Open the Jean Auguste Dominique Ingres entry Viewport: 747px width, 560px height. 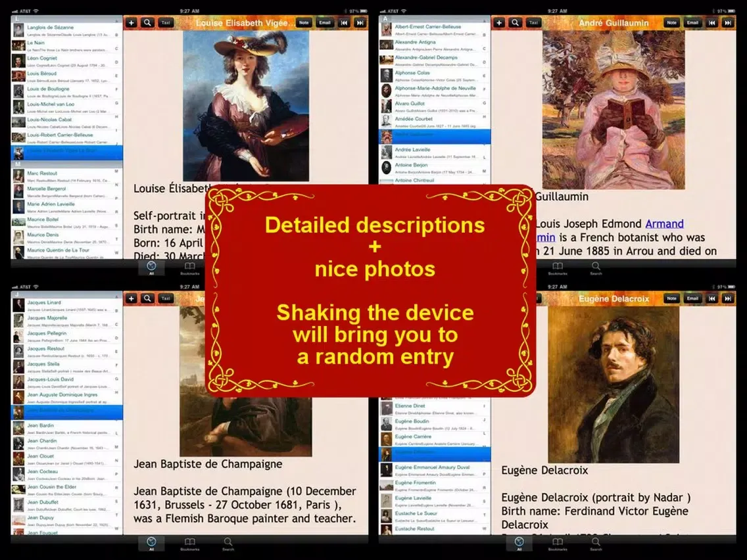[66, 398]
